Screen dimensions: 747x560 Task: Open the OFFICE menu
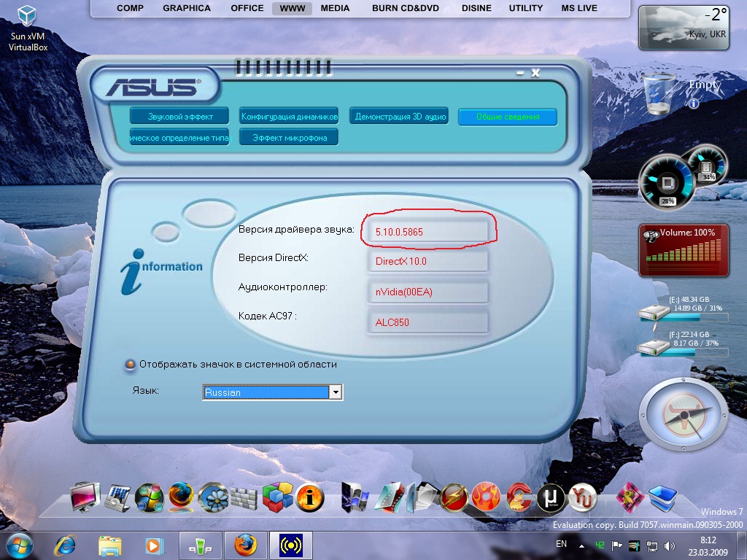[247, 8]
